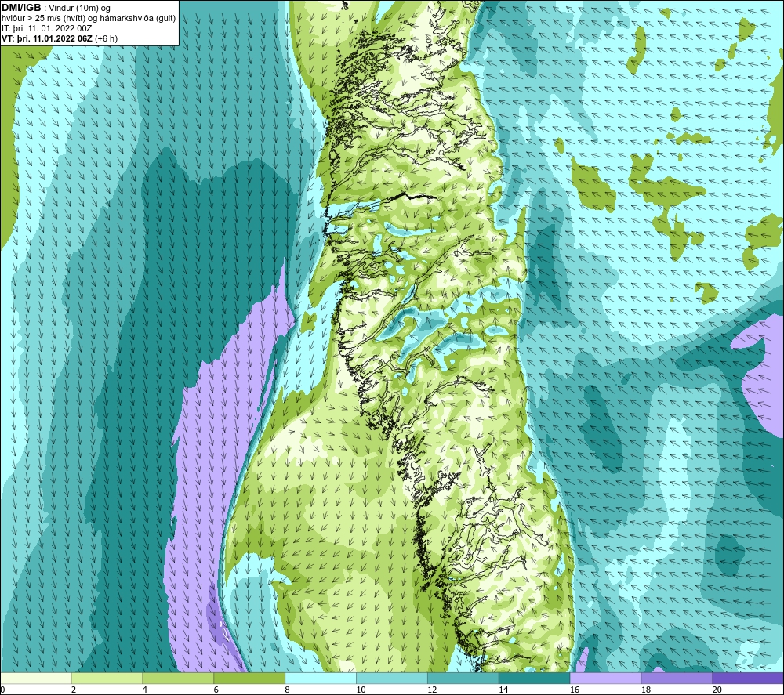Click the 14–16 m/s dark teal legend swatch
This screenshot has height=695, width=784.
pos(535,679)
